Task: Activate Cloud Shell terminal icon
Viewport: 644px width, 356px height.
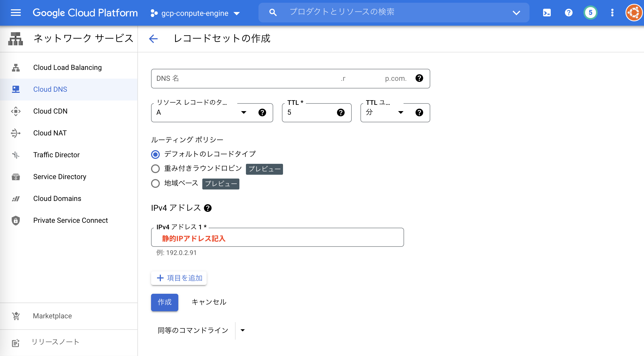Action: [547, 13]
